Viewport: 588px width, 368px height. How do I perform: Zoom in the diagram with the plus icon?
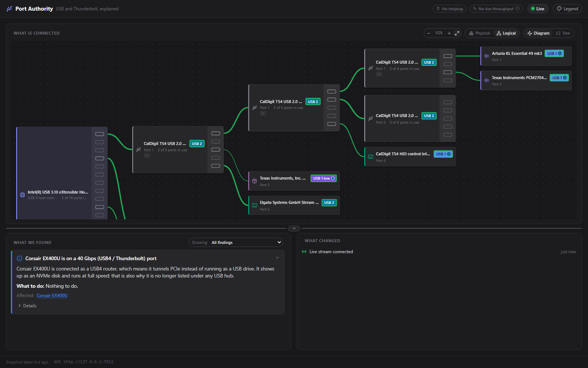(x=449, y=33)
